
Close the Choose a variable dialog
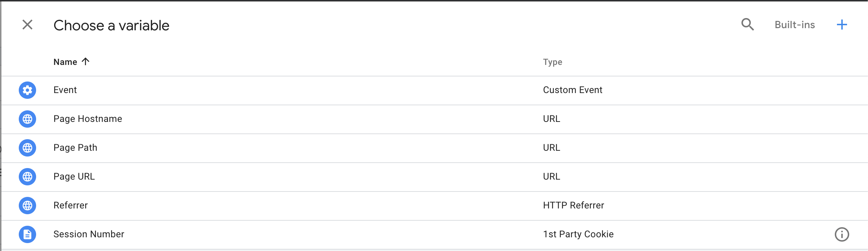click(x=27, y=25)
